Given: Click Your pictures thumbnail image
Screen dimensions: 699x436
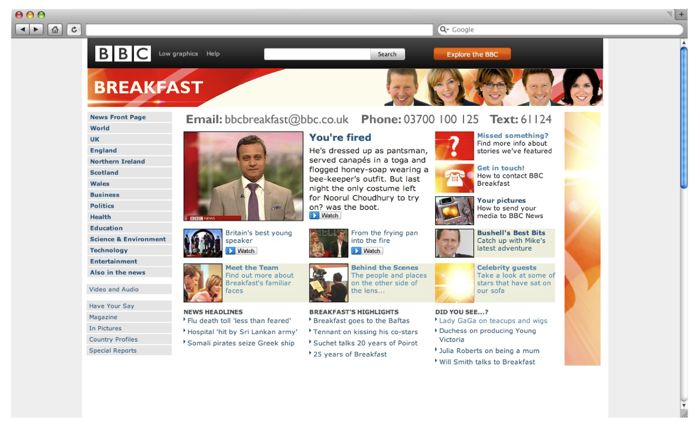Looking at the screenshot, I should 454,210.
